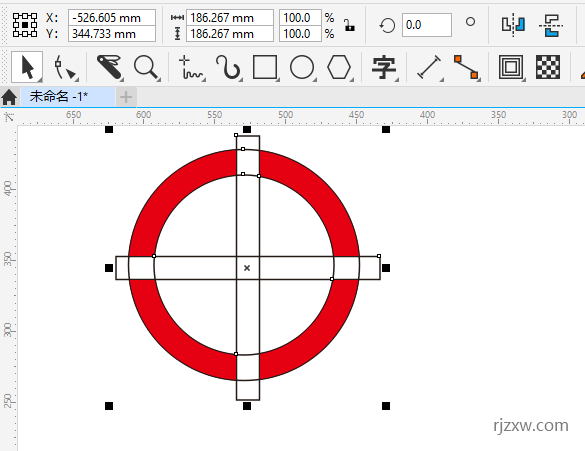Pick the Ellipse tool

coord(302,67)
